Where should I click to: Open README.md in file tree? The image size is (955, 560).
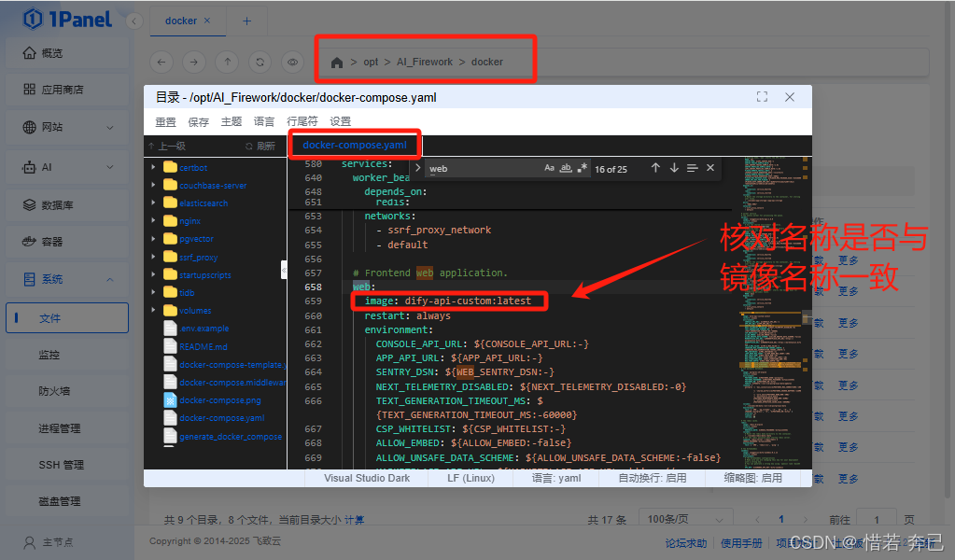click(x=203, y=346)
